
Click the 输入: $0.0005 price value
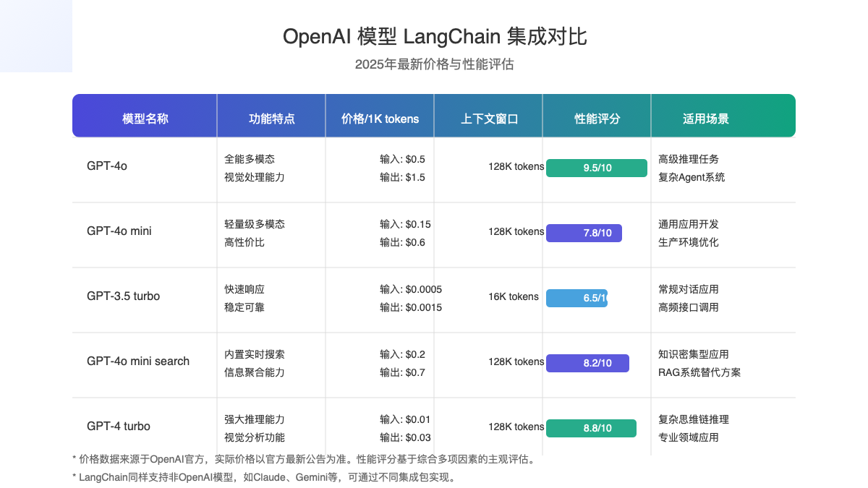pos(411,289)
